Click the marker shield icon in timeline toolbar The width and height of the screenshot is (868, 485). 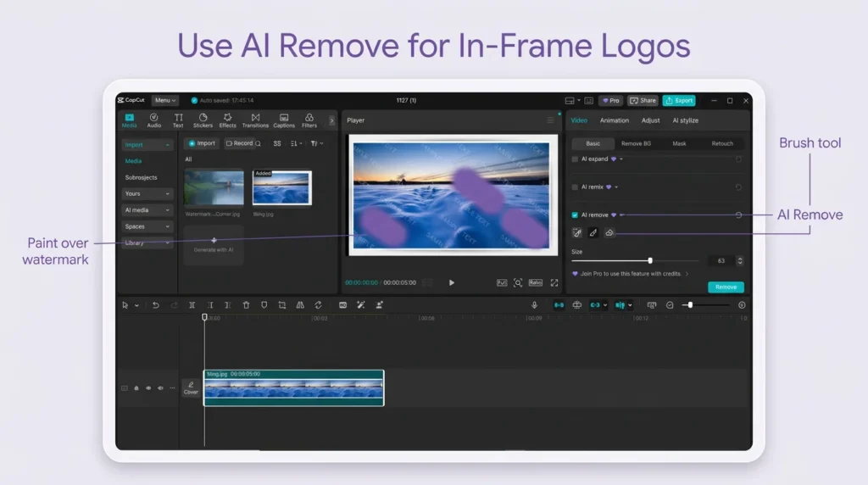coord(264,305)
